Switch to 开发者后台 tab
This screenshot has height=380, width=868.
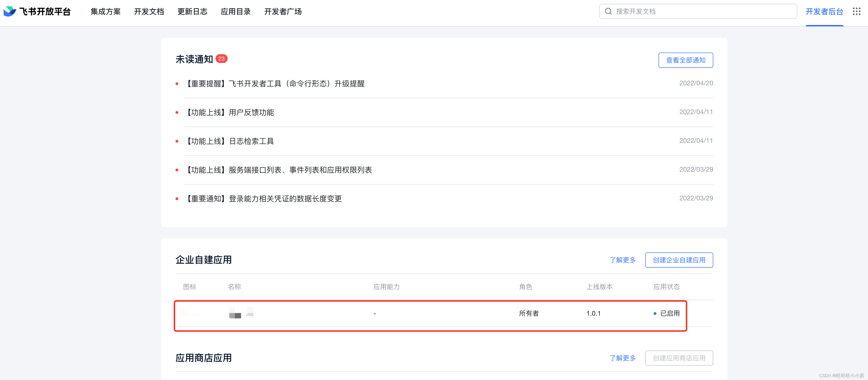pos(824,12)
